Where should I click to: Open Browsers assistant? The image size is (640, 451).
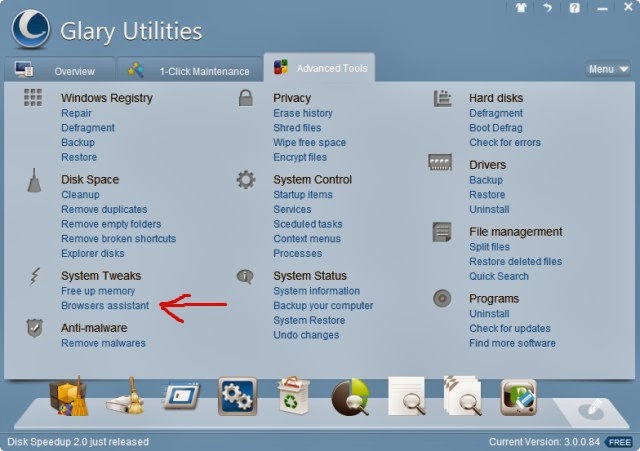[105, 306]
